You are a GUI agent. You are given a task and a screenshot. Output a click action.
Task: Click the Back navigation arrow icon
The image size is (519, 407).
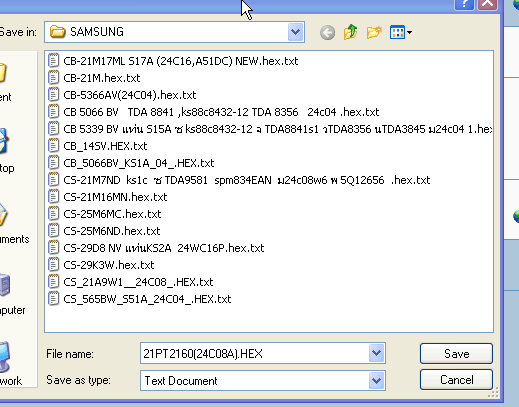[327, 33]
